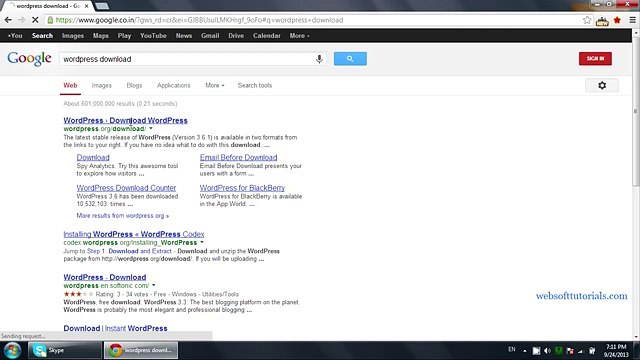640x360 pixels.
Task: Switch to the Applications search tab
Action: click(173, 85)
